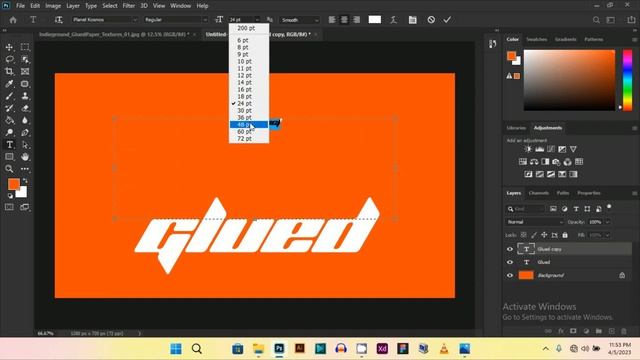Toggle lock position for layer

click(544, 235)
